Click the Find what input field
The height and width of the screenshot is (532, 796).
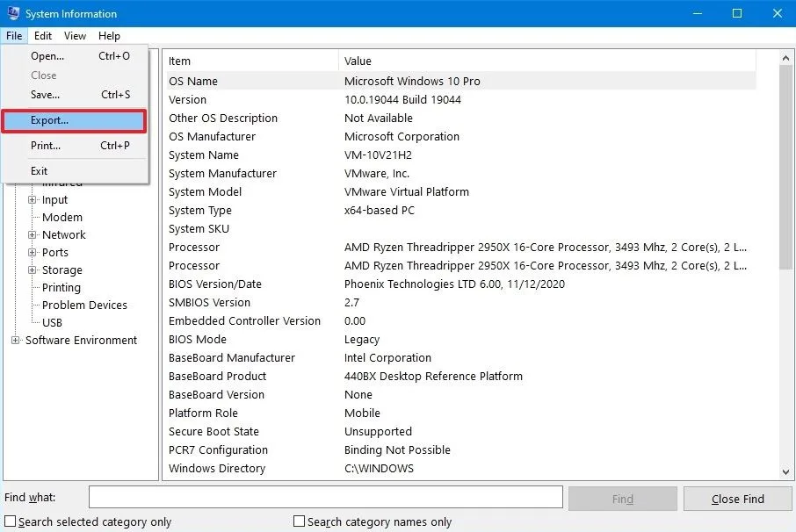(326, 497)
